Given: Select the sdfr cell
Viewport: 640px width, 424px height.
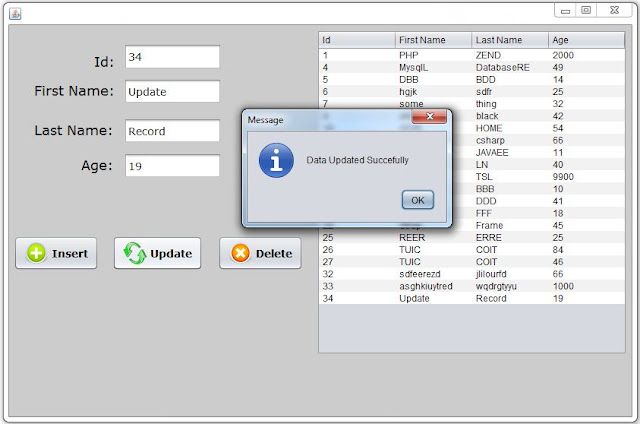Looking at the screenshot, I should pyautogui.click(x=510, y=92).
